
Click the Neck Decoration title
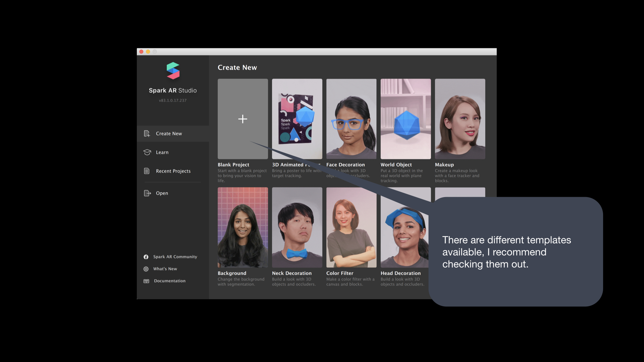[x=292, y=273]
